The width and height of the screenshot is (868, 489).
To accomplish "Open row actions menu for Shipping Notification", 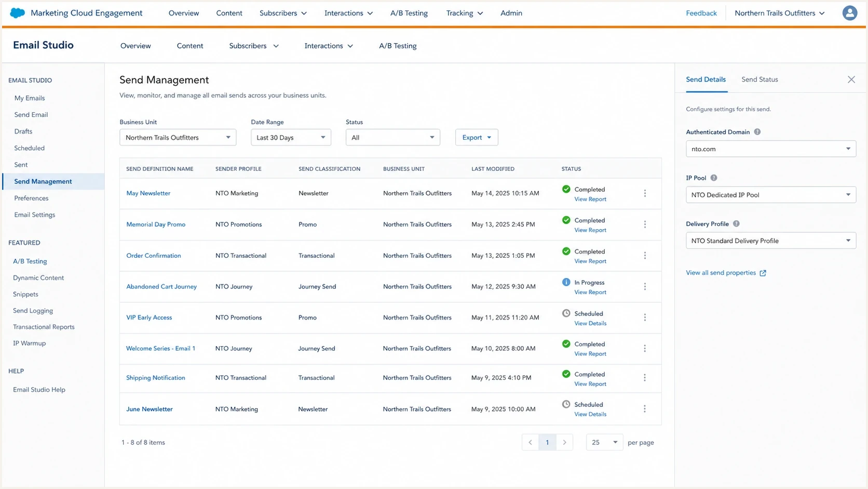I will click(645, 378).
